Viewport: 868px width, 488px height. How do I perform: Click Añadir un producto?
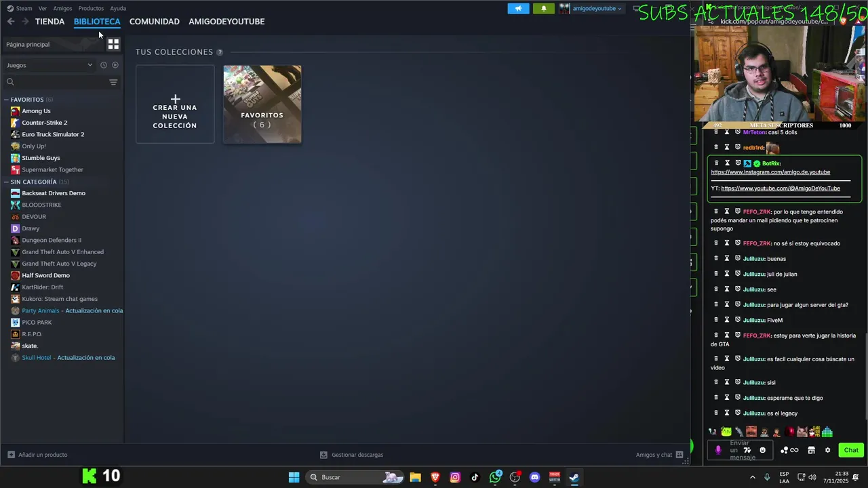coord(37,455)
